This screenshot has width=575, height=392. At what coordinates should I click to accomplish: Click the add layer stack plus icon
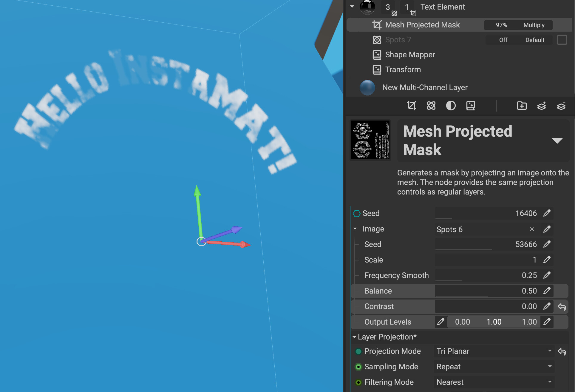(x=541, y=106)
